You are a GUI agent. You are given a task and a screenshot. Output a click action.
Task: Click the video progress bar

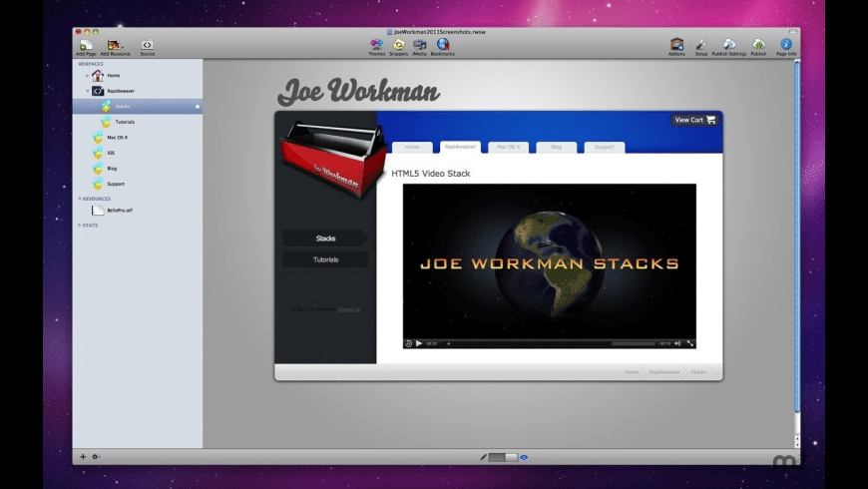click(549, 343)
